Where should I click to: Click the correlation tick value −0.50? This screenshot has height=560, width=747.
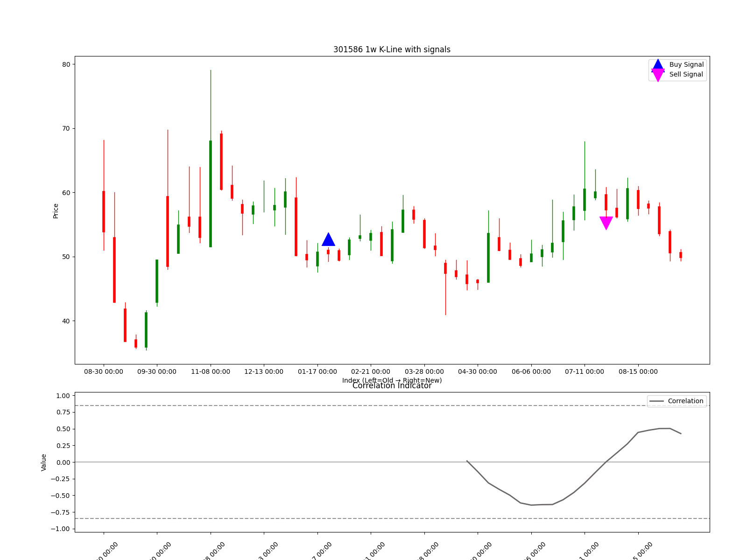(61, 496)
